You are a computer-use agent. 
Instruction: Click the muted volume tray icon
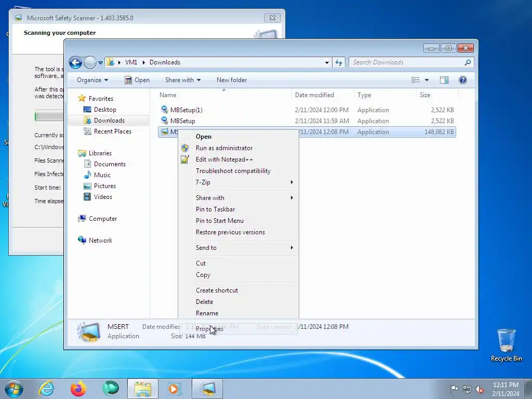click(x=480, y=389)
